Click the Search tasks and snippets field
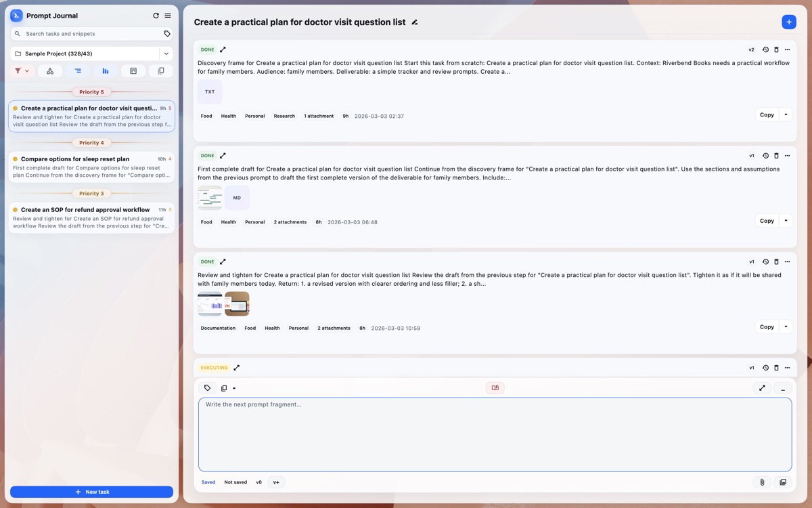 [x=91, y=34]
